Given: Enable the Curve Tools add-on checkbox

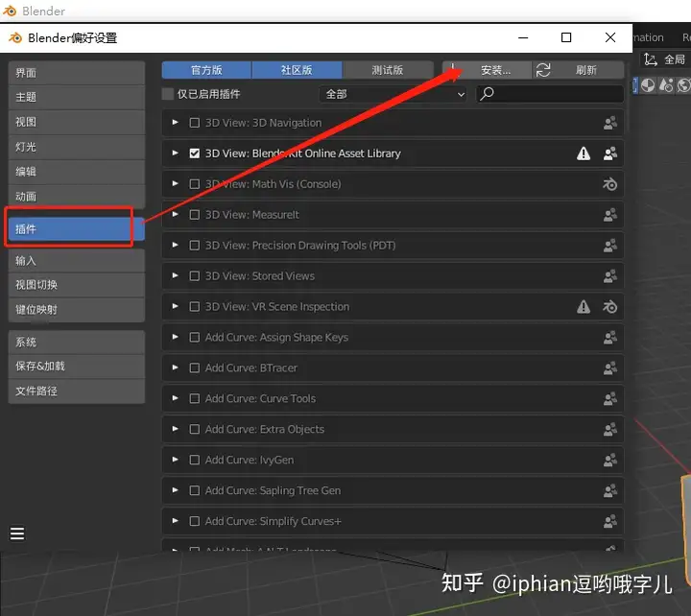Looking at the screenshot, I should click(x=194, y=398).
